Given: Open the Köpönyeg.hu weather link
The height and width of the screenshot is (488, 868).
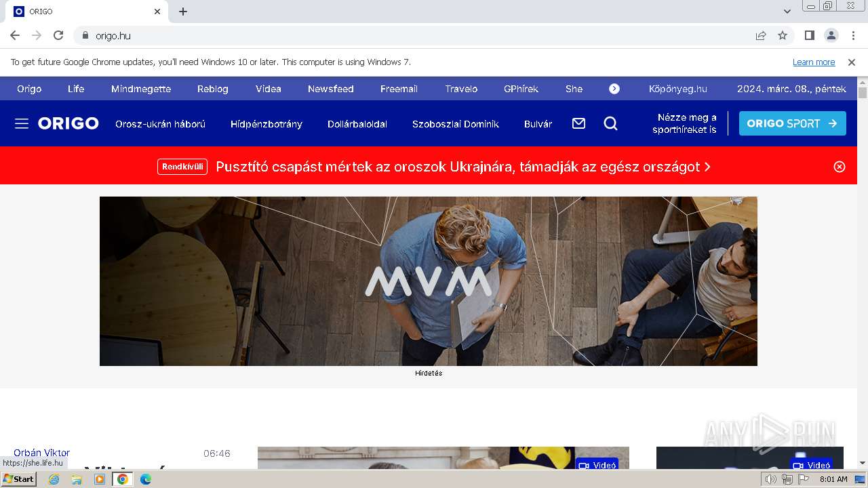Looking at the screenshot, I should (x=678, y=89).
